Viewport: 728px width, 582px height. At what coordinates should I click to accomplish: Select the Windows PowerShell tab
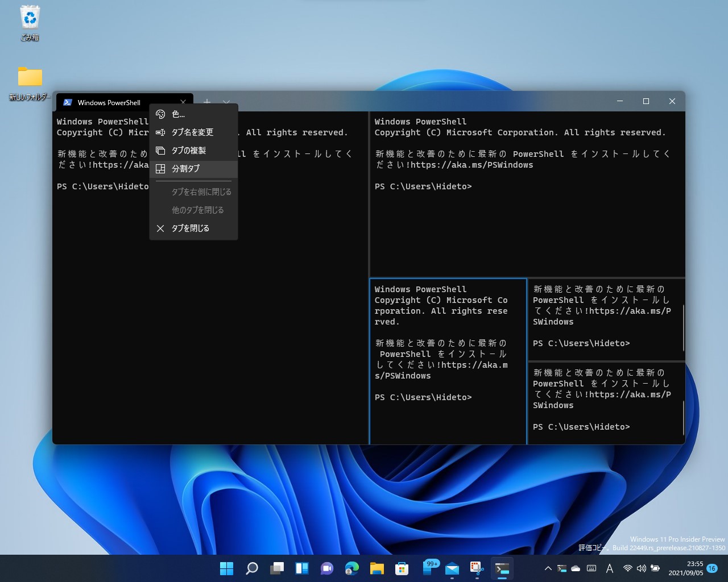click(125, 102)
